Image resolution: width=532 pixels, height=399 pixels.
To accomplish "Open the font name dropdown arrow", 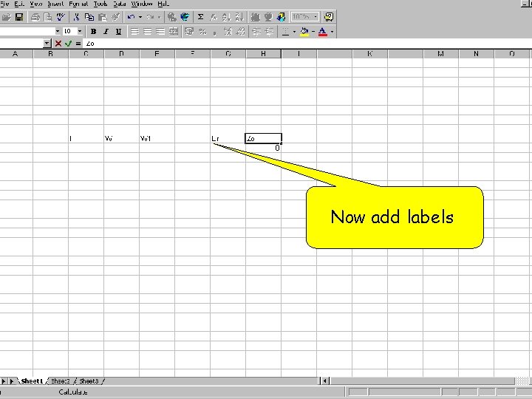I will pyautogui.click(x=58, y=31).
